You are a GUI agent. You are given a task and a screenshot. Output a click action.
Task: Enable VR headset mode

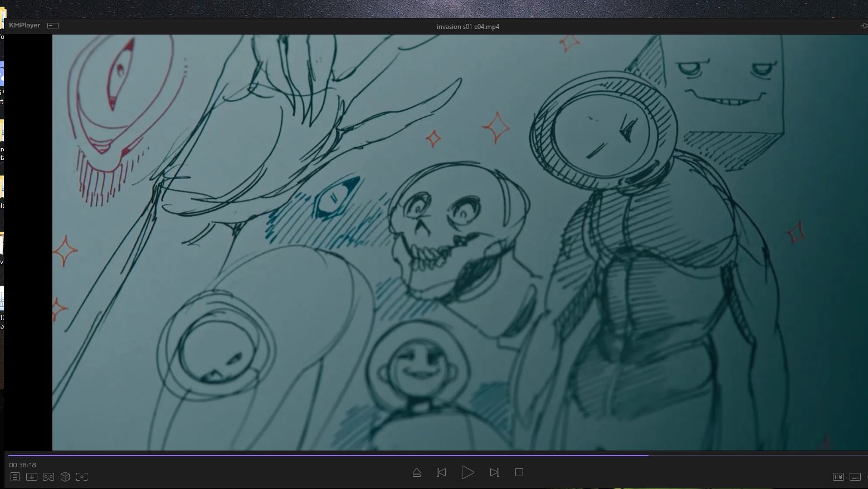coord(48,477)
